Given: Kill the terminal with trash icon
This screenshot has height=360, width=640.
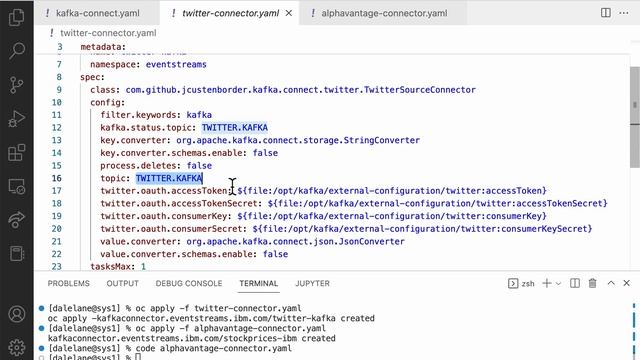Looking at the screenshot, I should coord(593,283).
